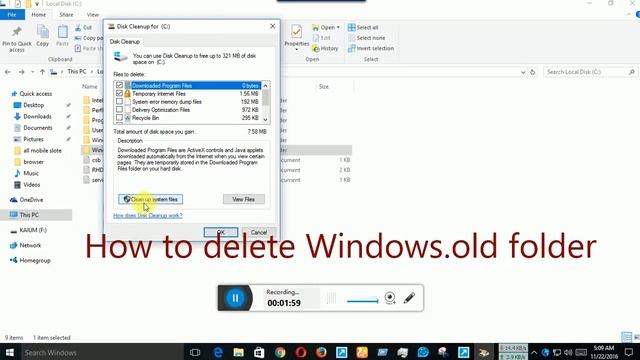The image size is (640, 360).
Task: Open Task View from taskbar
Action: [195, 352]
